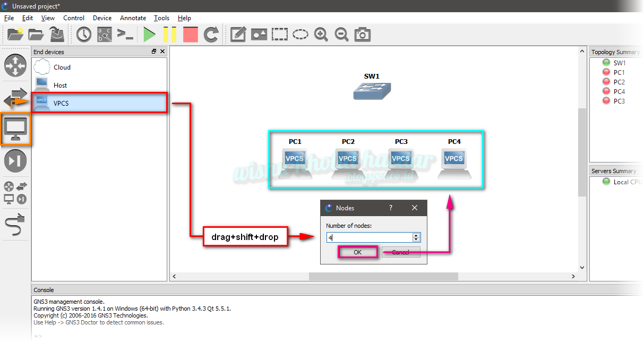This screenshot has width=644, height=342.
Task: Click the canvas vertical scrollbar thumb
Action: coord(582,152)
